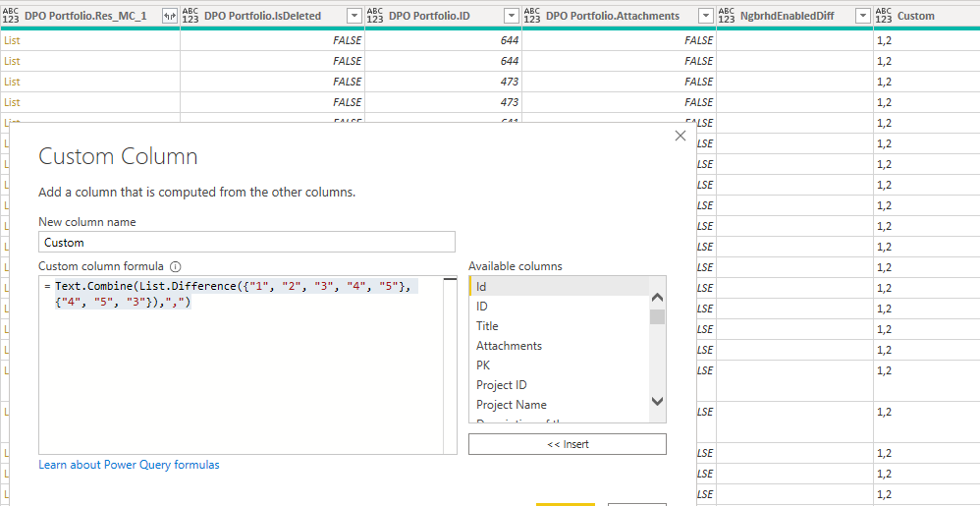Click data type icon of DPO Portfolio.Res_MC_1 column

[11, 17]
